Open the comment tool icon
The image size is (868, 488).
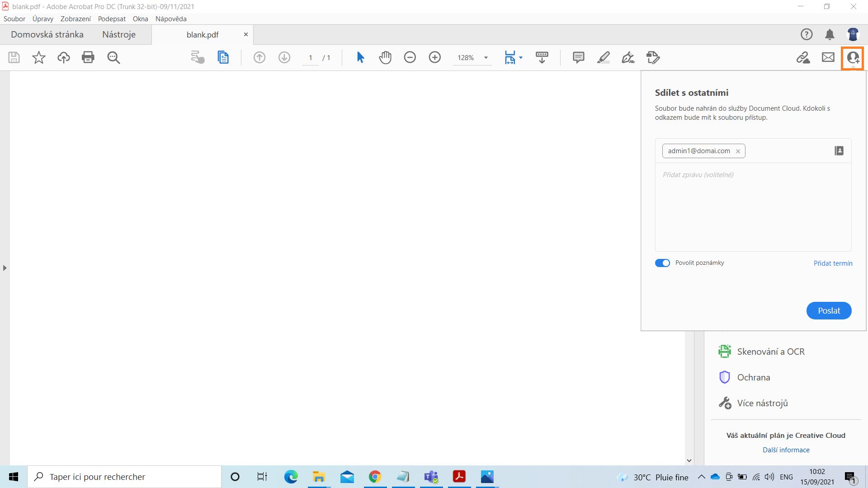(x=578, y=57)
